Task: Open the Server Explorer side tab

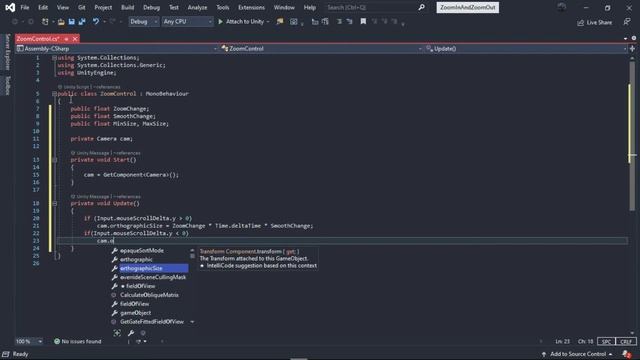Action: 7,51
